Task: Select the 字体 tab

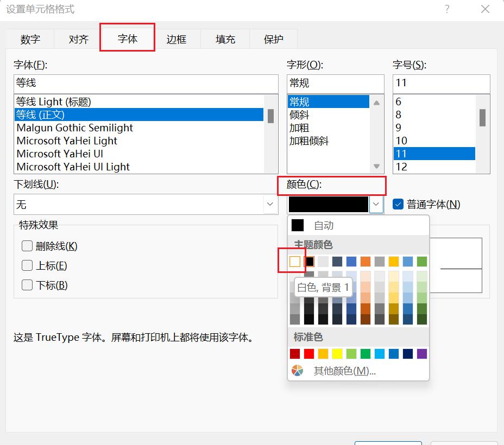Action: 127,39
